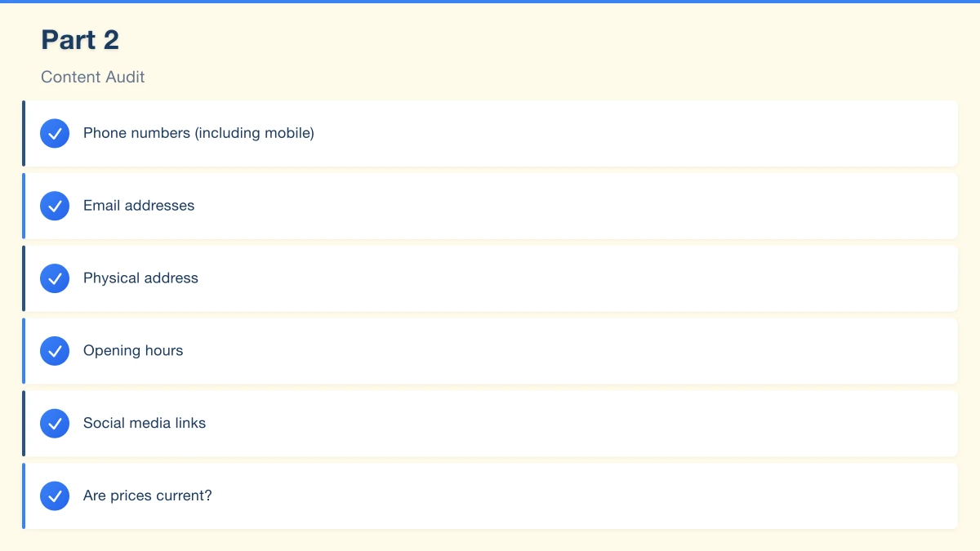The width and height of the screenshot is (980, 551).
Task: Click the 'Phone numbers (including mobile)' text
Action: (x=198, y=133)
